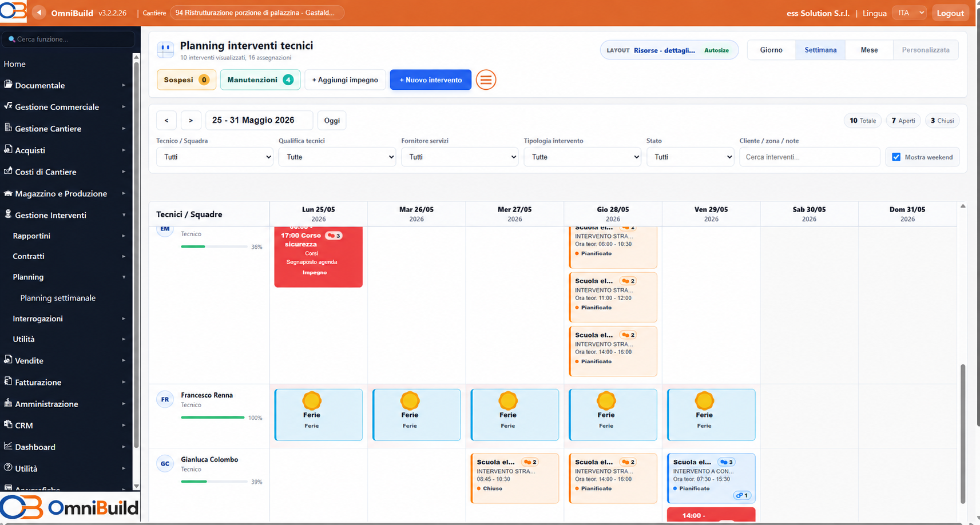Image resolution: width=980 pixels, height=525 pixels.
Task: Switch to the Giorno view tab
Action: pyautogui.click(x=771, y=50)
